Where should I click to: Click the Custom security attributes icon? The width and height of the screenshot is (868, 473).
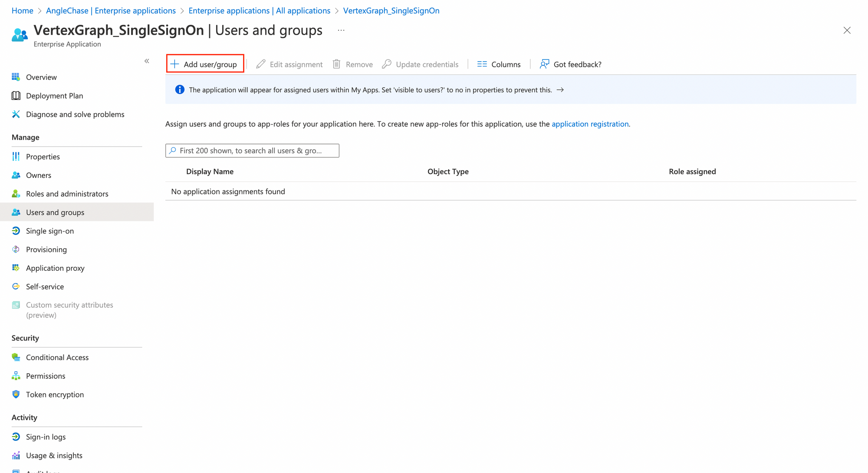point(16,305)
